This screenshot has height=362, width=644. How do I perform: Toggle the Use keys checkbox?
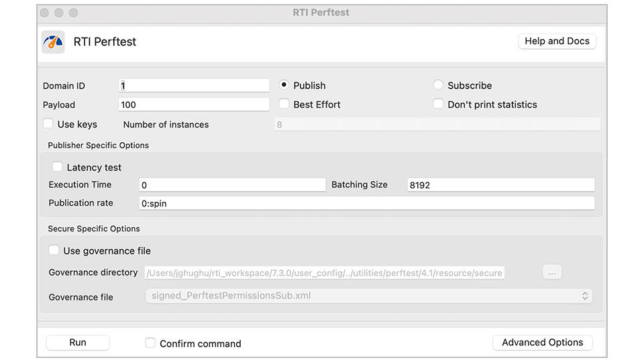tap(48, 124)
